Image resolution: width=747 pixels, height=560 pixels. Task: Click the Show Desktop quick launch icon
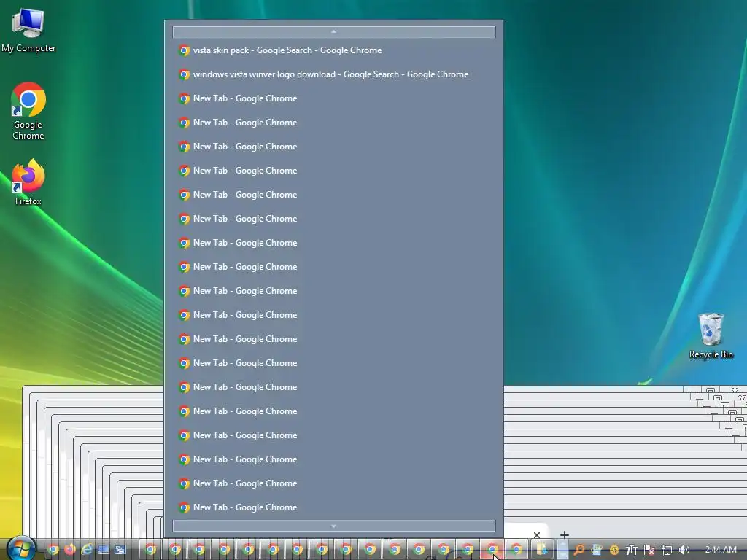tap(104, 550)
